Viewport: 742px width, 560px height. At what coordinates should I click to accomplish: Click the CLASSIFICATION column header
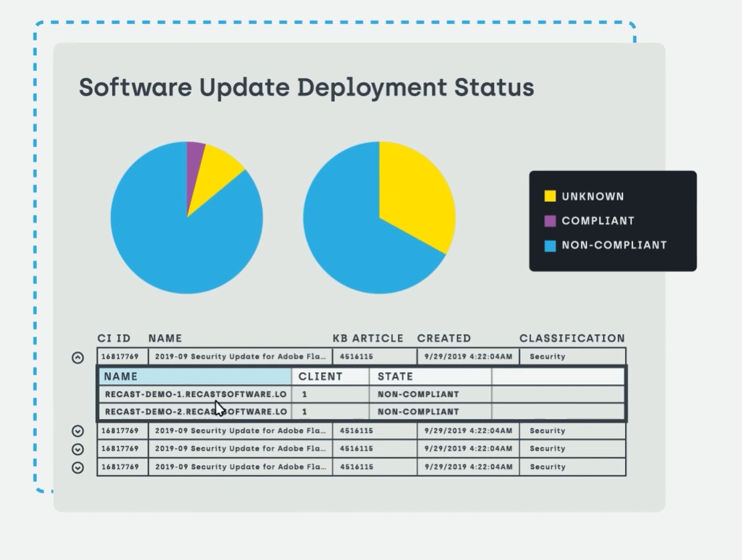click(572, 338)
